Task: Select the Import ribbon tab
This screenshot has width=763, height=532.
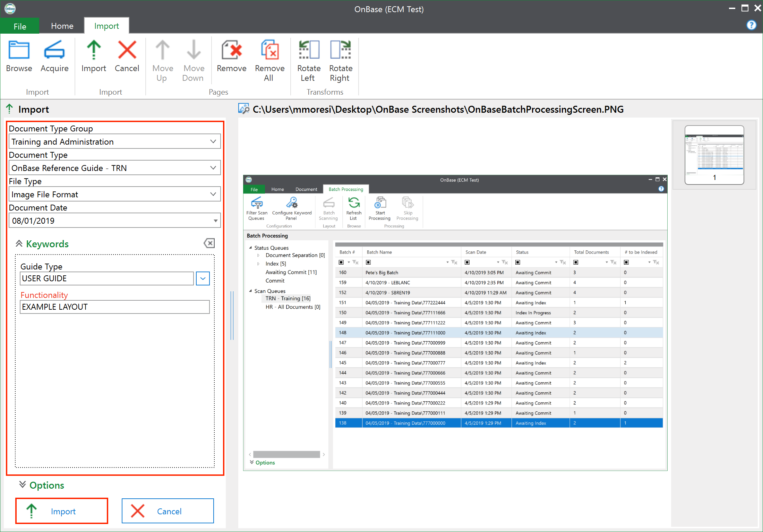Action: pyautogui.click(x=106, y=26)
